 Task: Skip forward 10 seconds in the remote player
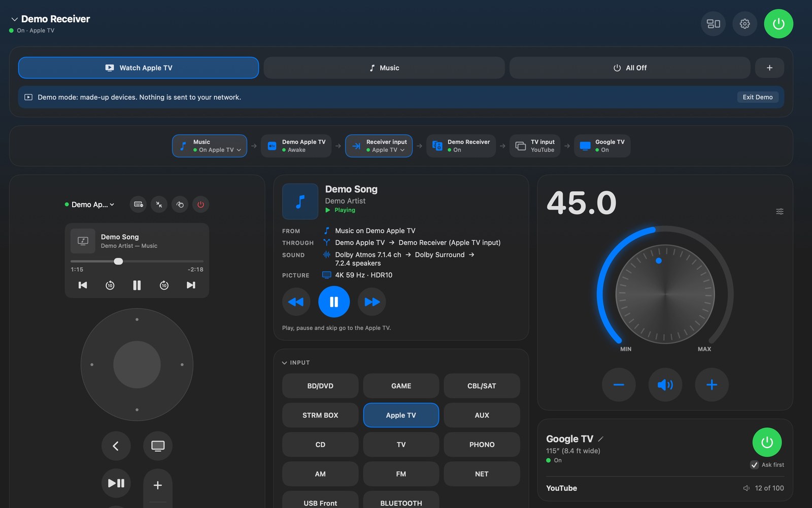[164, 285]
